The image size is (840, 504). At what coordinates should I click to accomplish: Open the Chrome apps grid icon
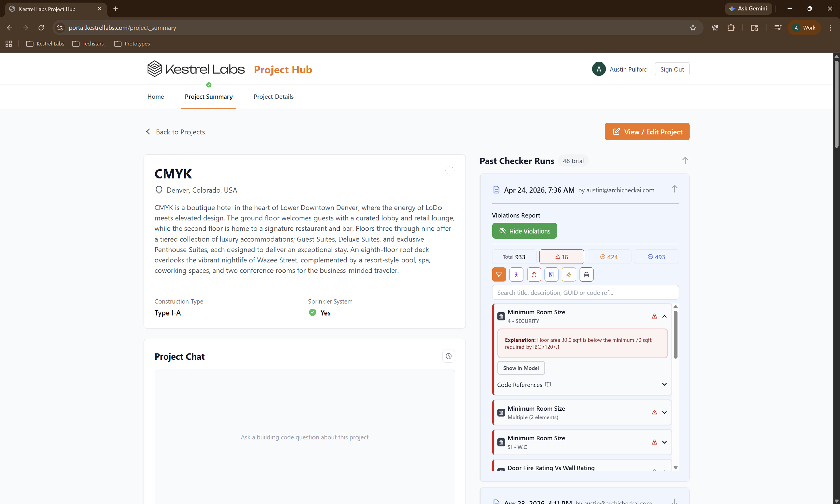click(9, 43)
